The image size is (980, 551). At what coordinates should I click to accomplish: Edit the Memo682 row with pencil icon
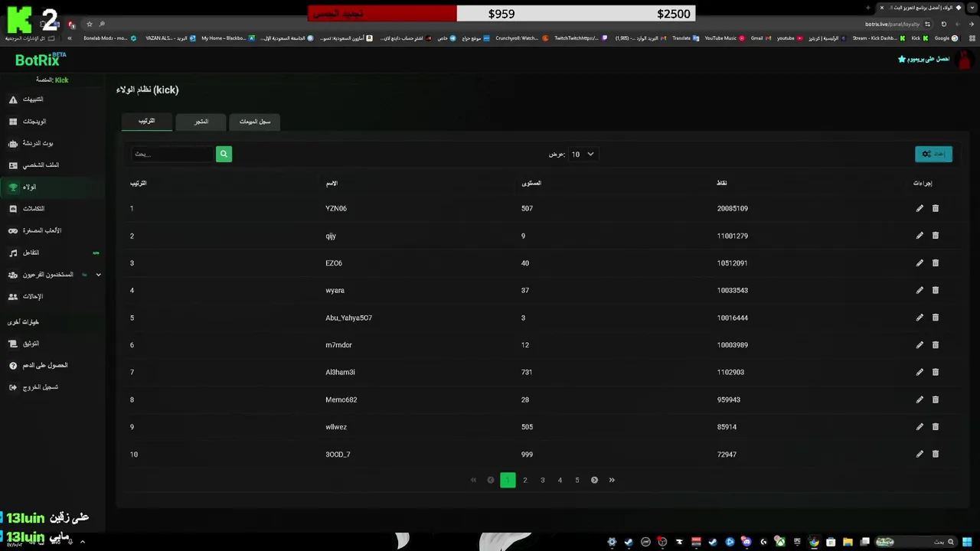click(920, 399)
